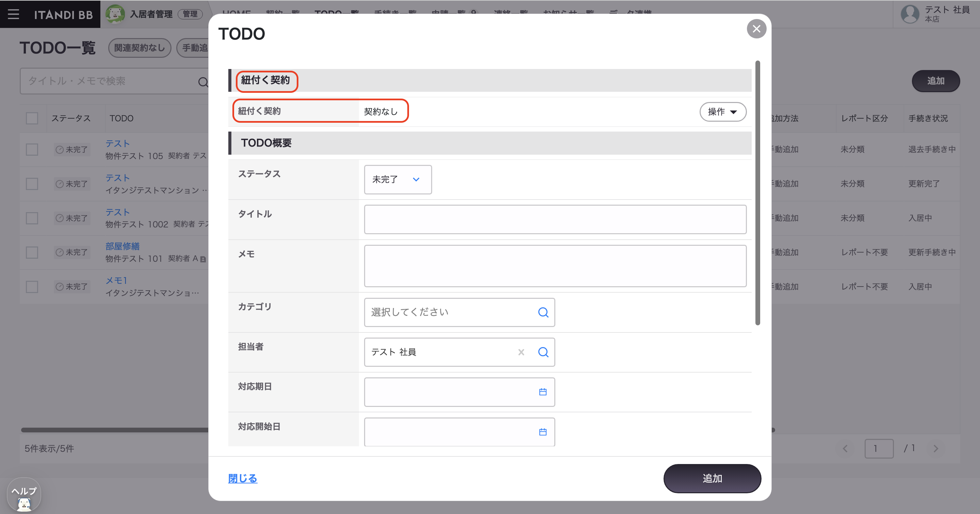
Task: Click the search icon in the カテゴリ field
Action: [543, 312]
